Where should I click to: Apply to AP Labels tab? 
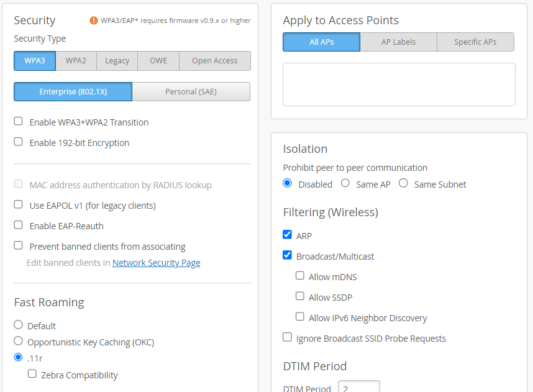pyautogui.click(x=398, y=42)
